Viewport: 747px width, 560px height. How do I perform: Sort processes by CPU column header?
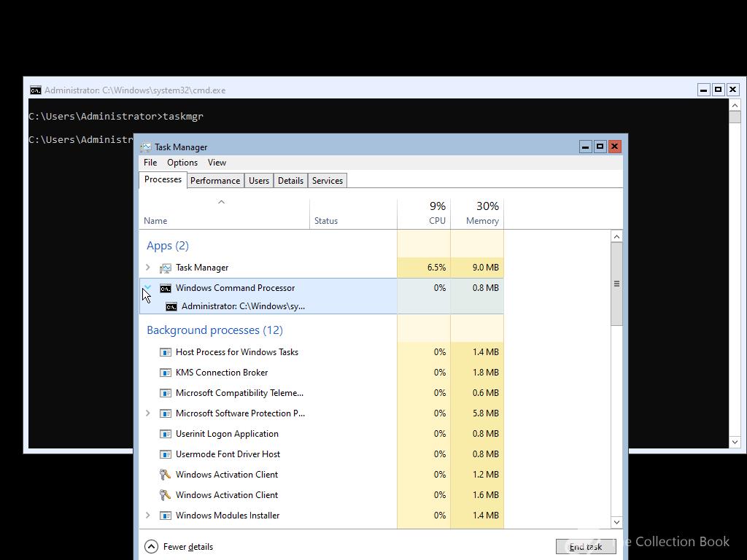pos(424,214)
